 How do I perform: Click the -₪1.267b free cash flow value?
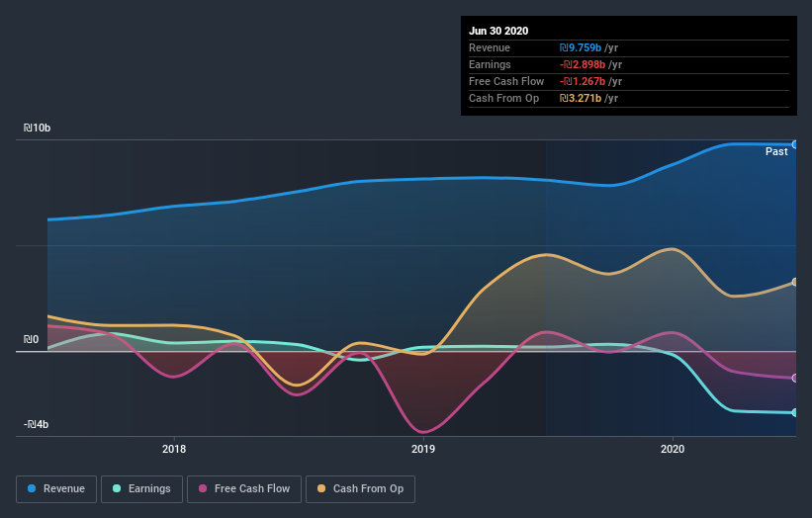tap(583, 81)
